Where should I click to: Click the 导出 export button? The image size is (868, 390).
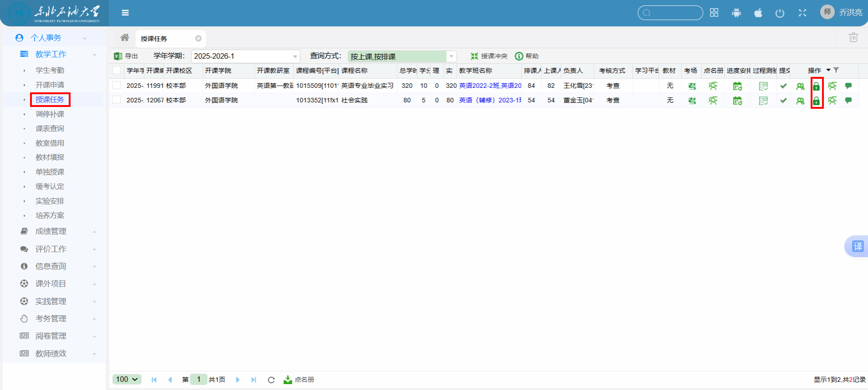126,56
